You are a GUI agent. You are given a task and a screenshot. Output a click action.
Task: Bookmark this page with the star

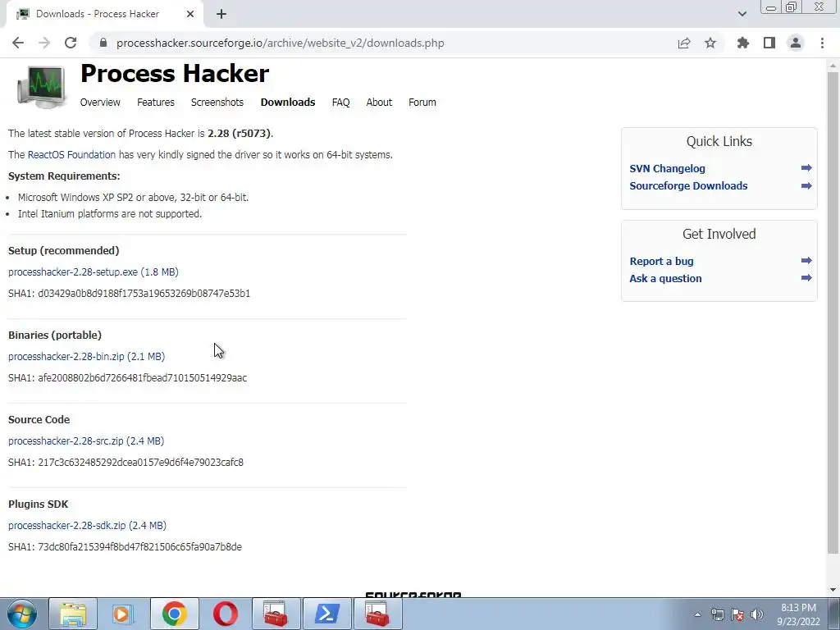[710, 43]
